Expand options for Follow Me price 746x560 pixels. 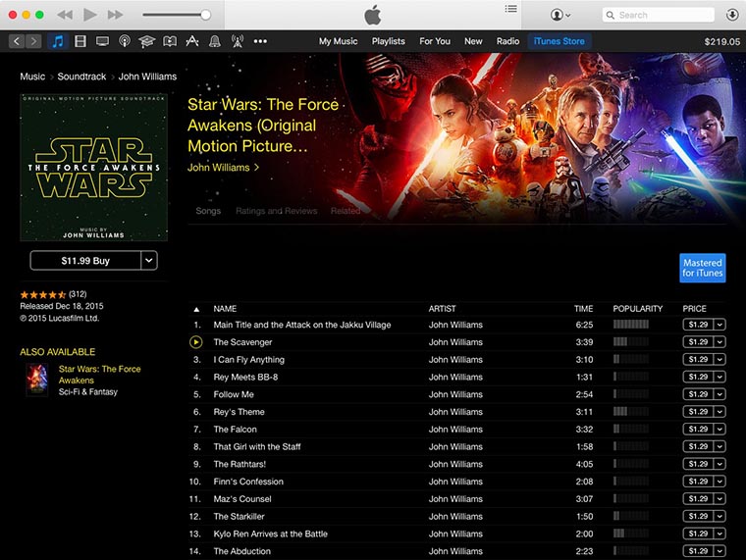(719, 394)
